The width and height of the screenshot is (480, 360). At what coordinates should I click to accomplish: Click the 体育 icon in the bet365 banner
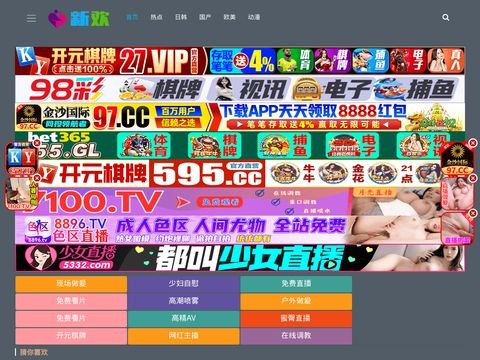click(x=144, y=146)
